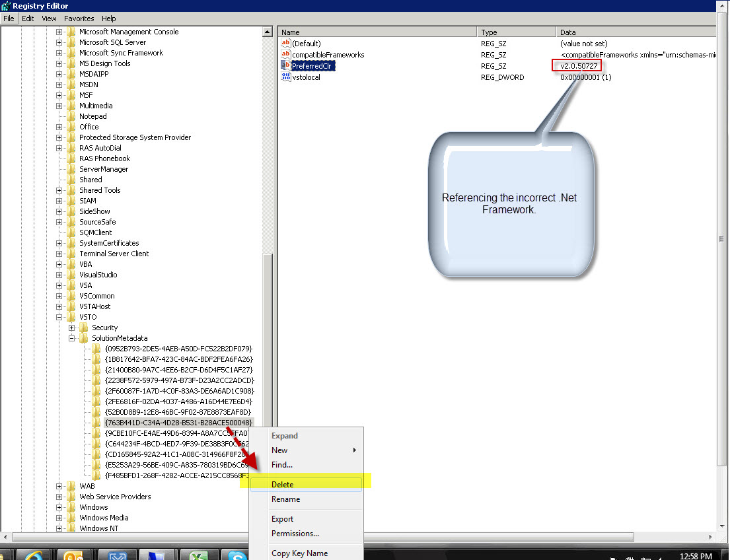Choose Export in the context menu
The image size is (730, 560).
pyautogui.click(x=306, y=519)
